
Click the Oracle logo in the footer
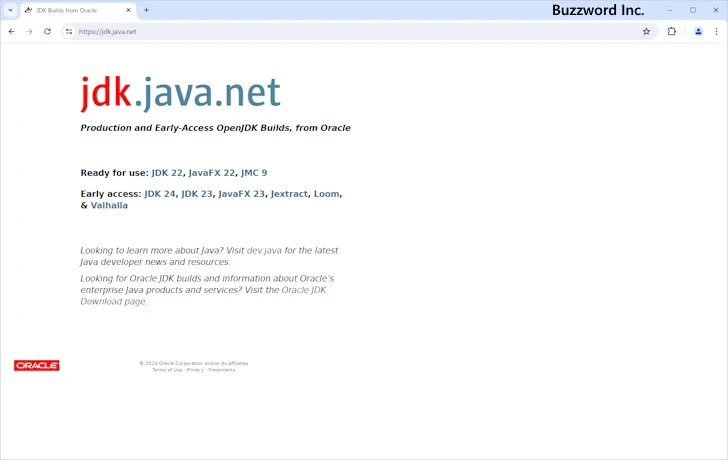pos(37,365)
